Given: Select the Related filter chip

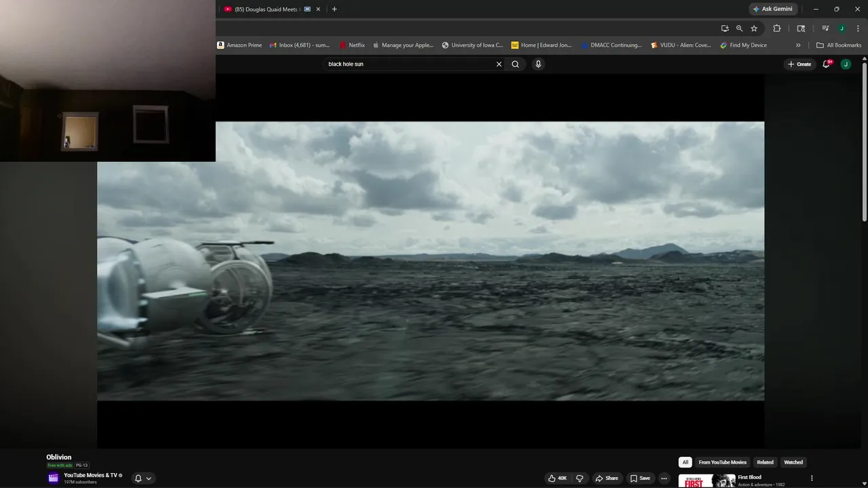Looking at the screenshot, I should 765,462.
